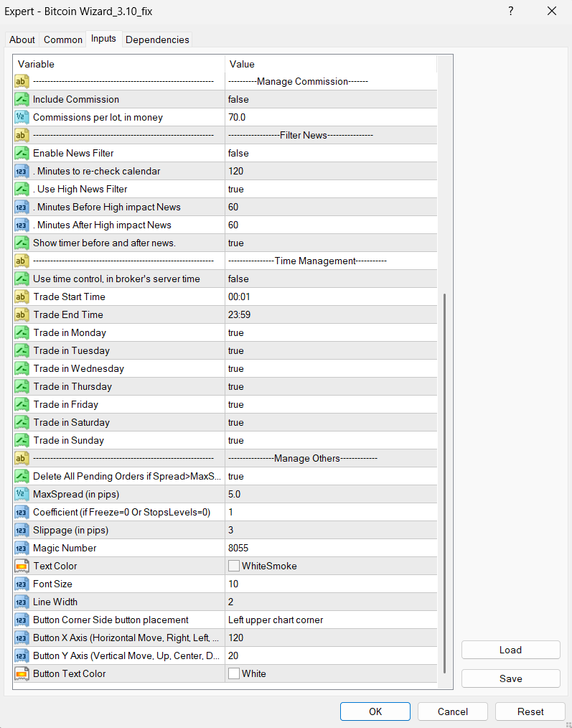Click the icon beside Show timer before and after news
572x728 pixels.
22,243
